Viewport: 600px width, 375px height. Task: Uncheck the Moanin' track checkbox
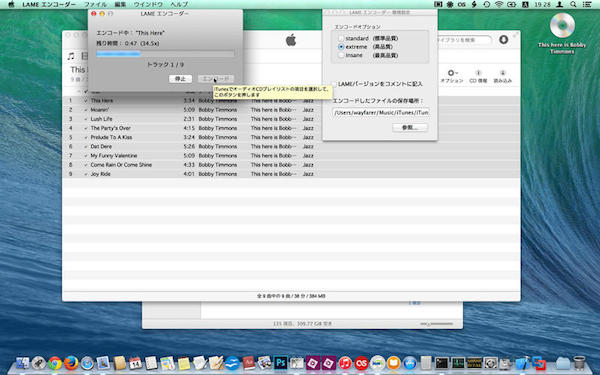tap(86, 110)
